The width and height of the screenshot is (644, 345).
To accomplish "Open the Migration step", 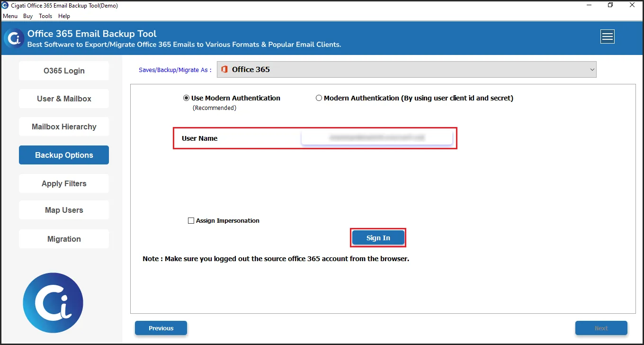I will 64,239.
